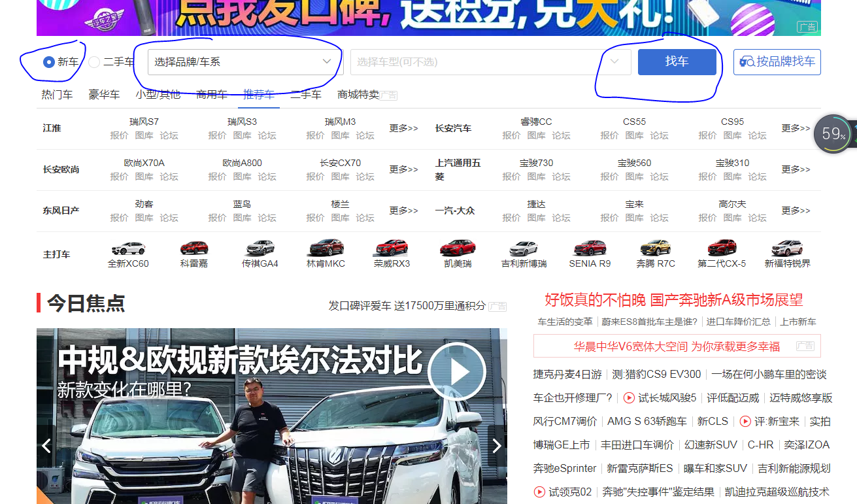Select the 二手车 radio button
The height and width of the screenshot is (504, 857).
pyautogui.click(x=94, y=62)
